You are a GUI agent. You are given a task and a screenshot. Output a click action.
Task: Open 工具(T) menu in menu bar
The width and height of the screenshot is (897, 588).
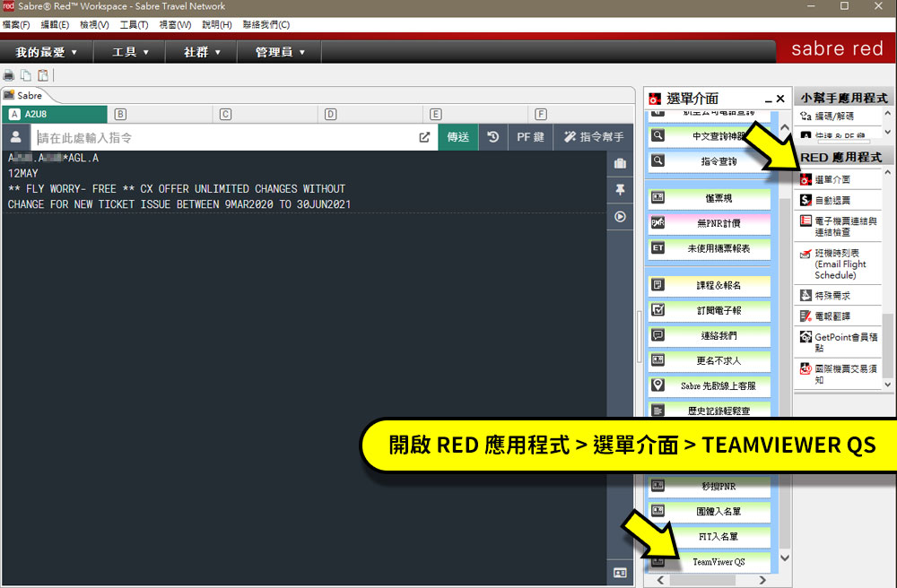click(134, 24)
